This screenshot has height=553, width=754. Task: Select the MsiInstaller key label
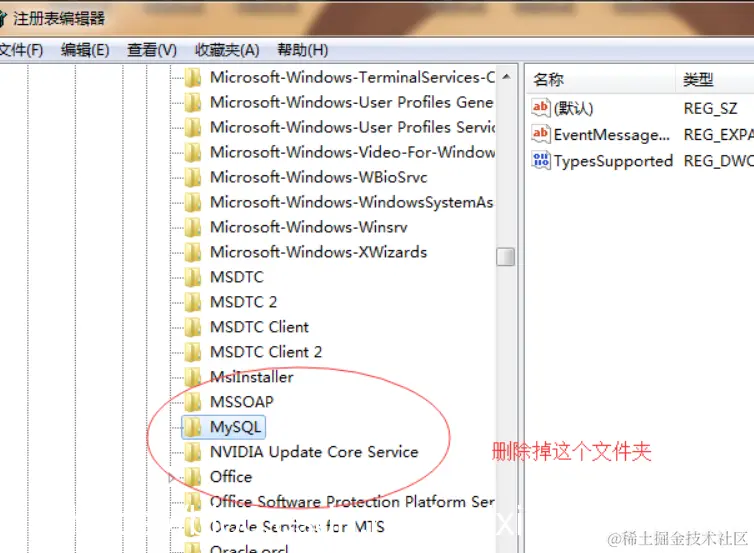(x=251, y=377)
